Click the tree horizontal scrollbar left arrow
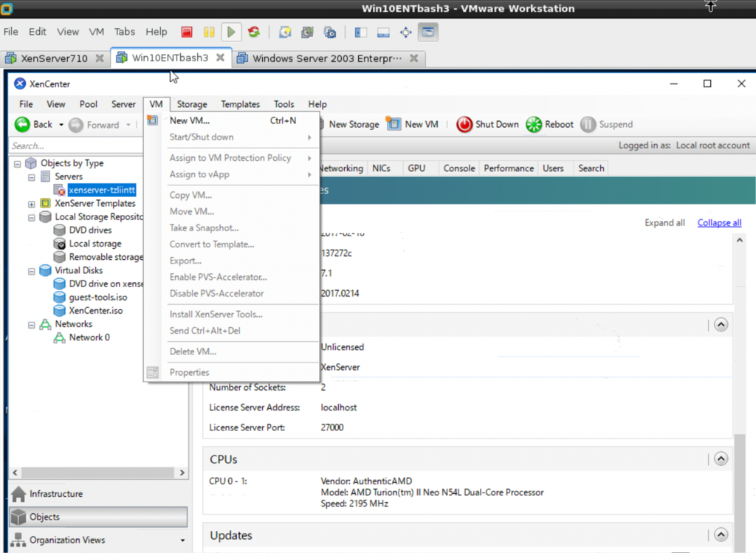This screenshot has height=553, width=756. (15, 473)
